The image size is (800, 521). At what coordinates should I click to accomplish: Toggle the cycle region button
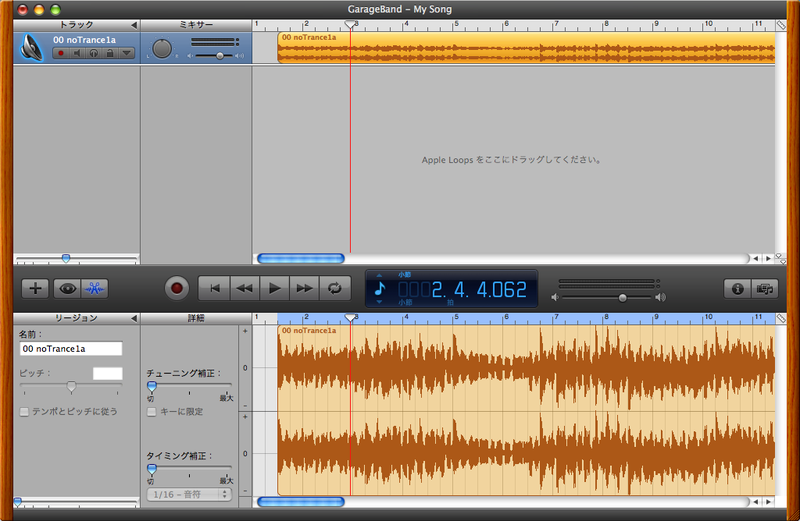tap(335, 288)
